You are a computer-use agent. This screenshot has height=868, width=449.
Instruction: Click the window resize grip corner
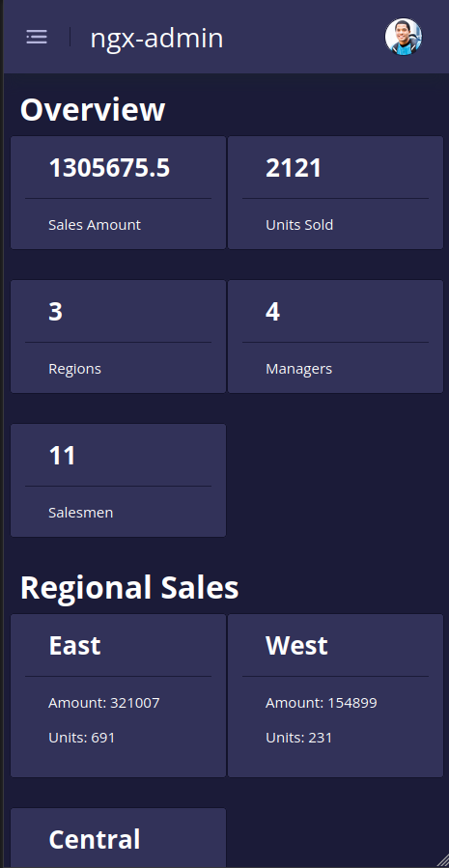442,861
